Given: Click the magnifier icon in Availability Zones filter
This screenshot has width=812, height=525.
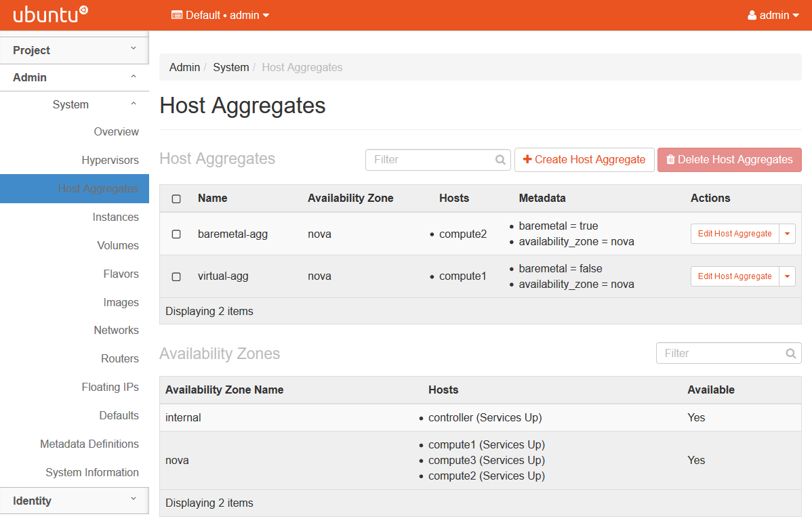Looking at the screenshot, I should 790,353.
